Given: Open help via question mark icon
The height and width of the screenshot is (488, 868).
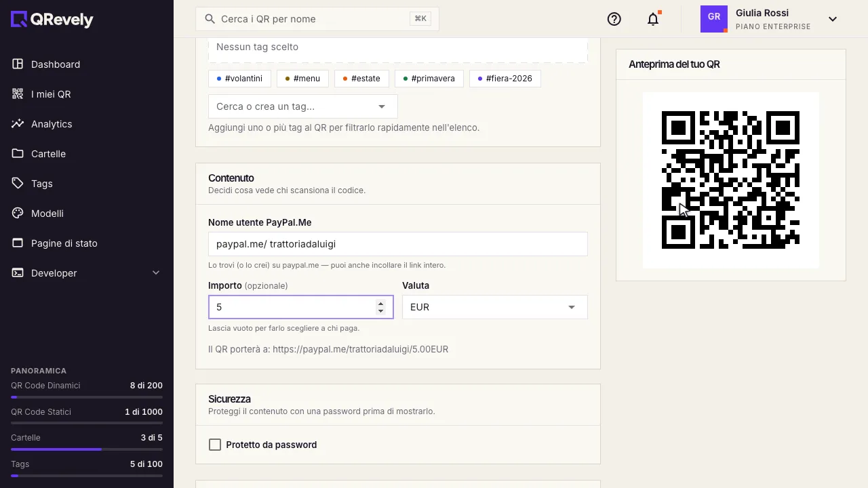Looking at the screenshot, I should tap(614, 19).
